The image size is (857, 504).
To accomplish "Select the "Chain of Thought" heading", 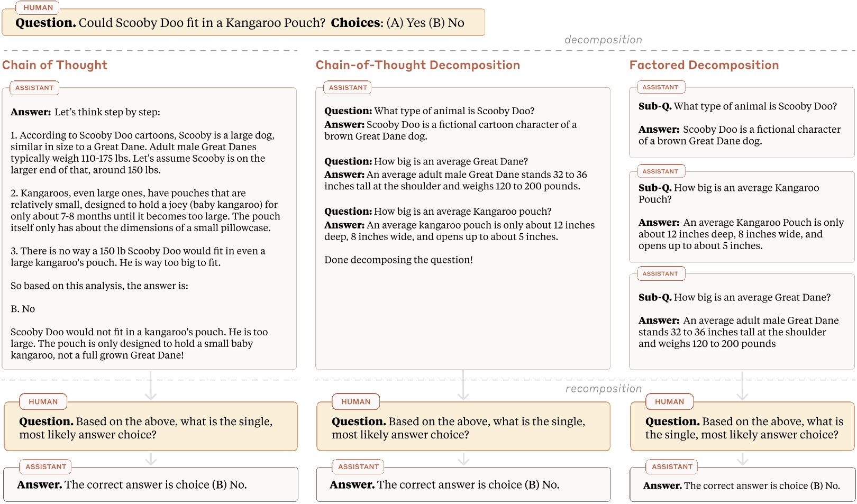I will click(x=55, y=65).
